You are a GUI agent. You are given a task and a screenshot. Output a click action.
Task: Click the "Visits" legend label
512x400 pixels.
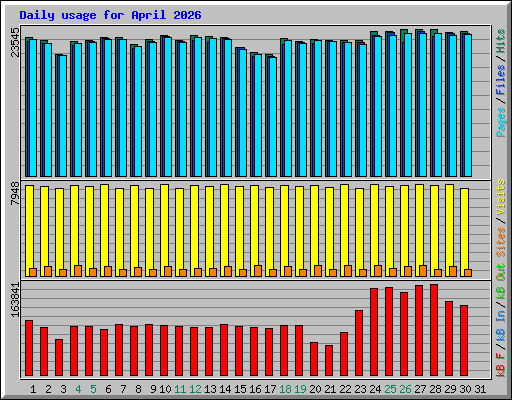(501, 197)
